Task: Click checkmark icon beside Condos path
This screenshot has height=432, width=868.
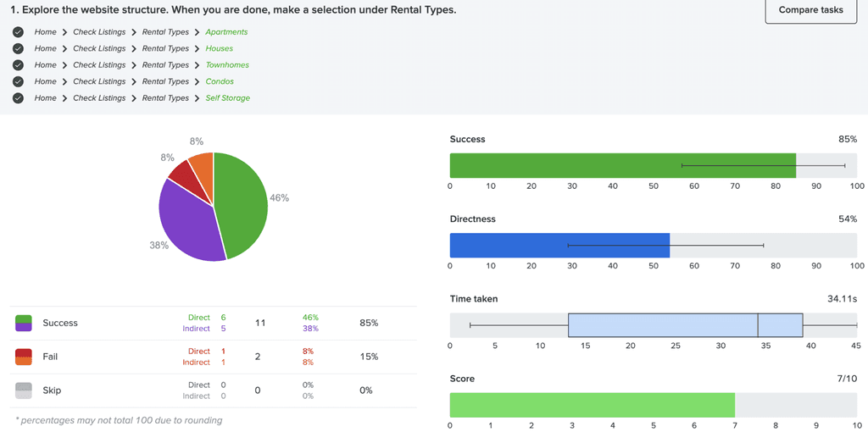Action: click(x=19, y=81)
